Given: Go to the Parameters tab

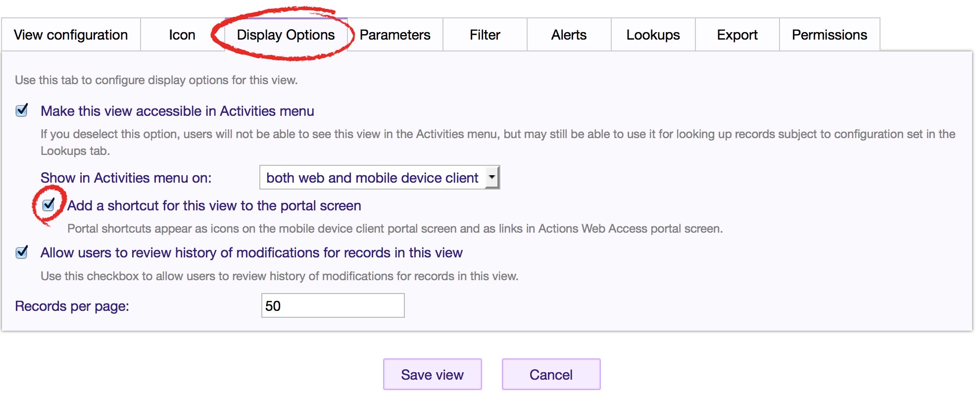Looking at the screenshot, I should coord(395,35).
